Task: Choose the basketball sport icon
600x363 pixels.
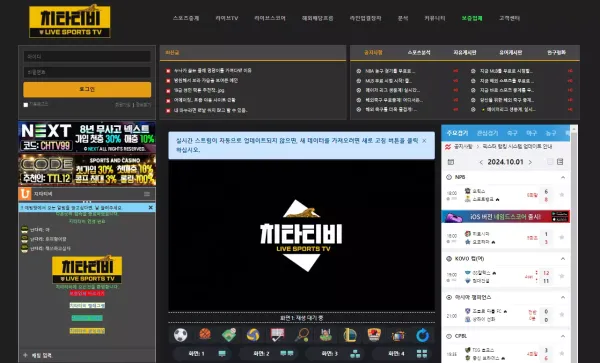Action: click(205, 334)
